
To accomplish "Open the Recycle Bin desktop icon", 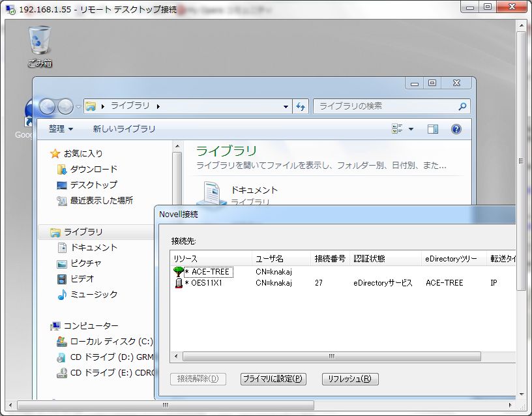I will [x=40, y=46].
